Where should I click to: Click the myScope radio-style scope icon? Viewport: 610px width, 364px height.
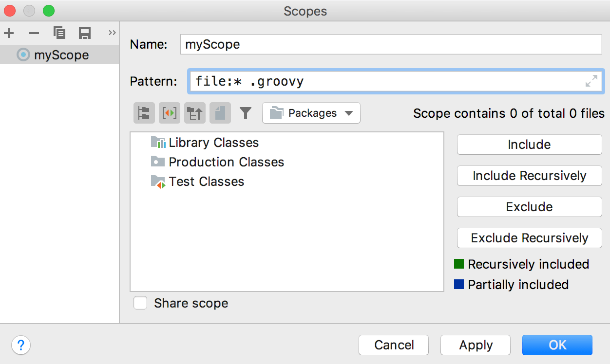coord(23,55)
